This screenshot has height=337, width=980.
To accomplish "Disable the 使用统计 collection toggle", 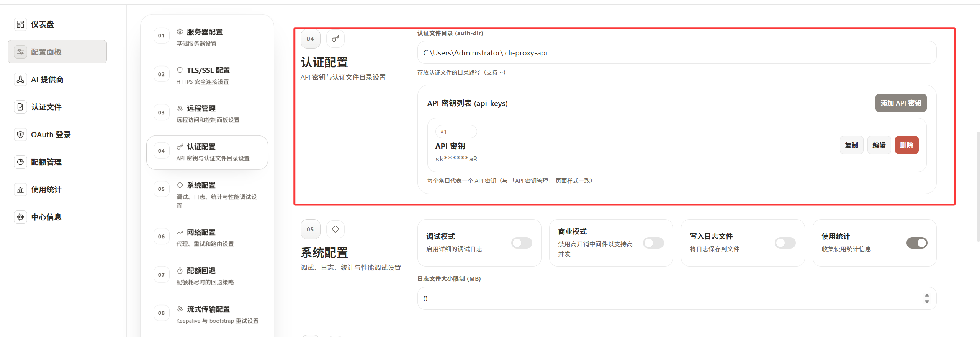I will click(x=917, y=243).
